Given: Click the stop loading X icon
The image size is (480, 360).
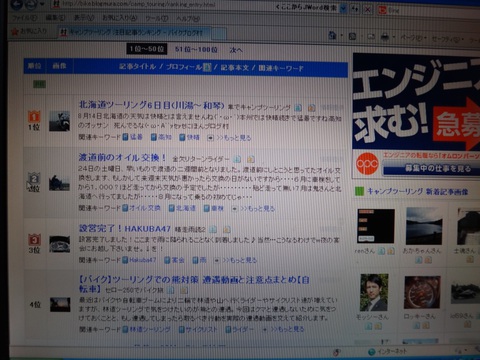Looking at the screenshot, I should click(368, 9).
